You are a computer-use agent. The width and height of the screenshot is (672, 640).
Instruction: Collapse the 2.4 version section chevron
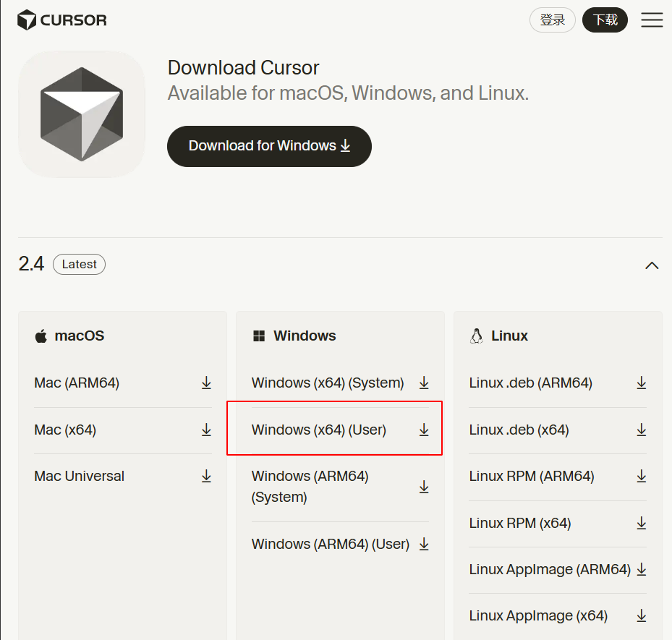(652, 265)
